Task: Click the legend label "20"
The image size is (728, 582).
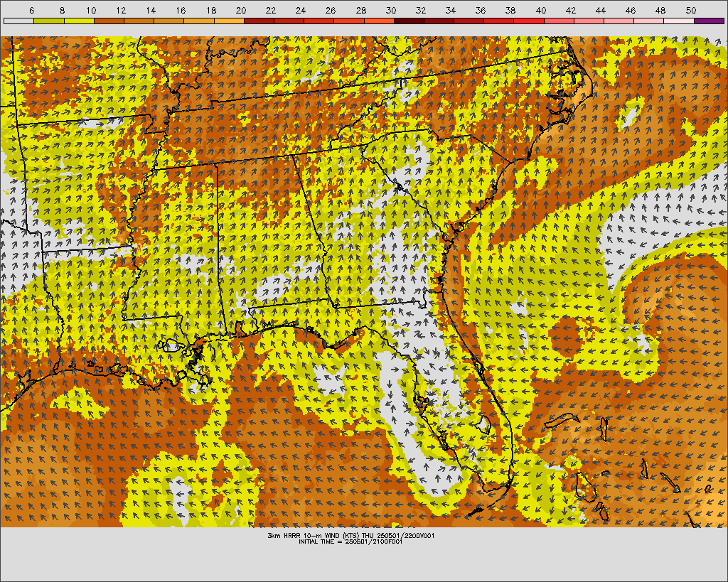Action: coord(241,10)
